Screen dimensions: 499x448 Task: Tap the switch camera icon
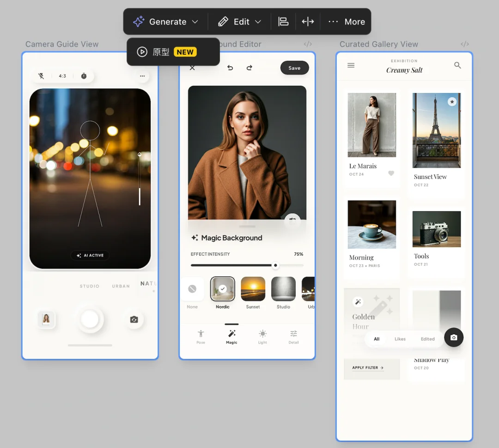click(134, 319)
